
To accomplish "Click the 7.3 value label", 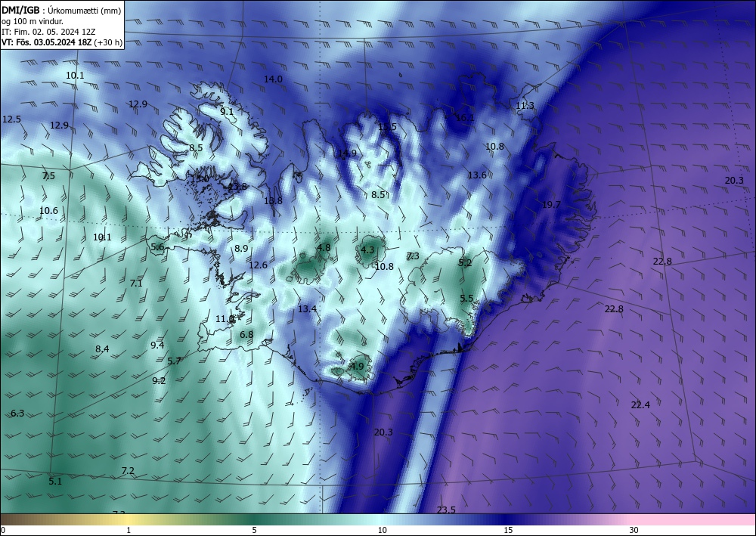I will click(x=414, y=256).
